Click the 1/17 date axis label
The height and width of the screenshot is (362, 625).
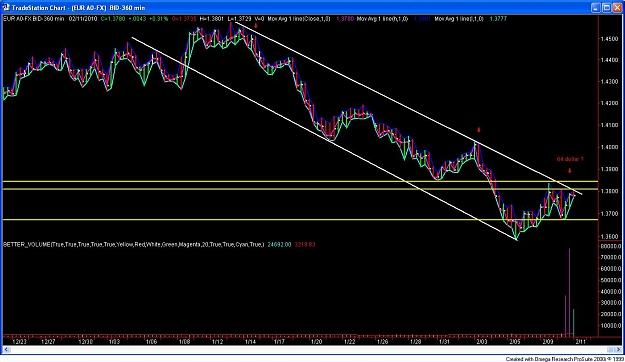pyautogui.click(x=279, y=342)
